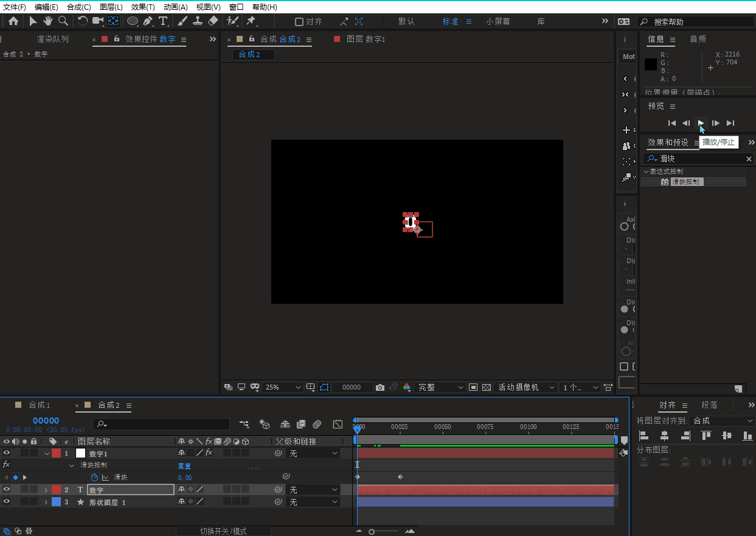This screenshot has height=536, width=756.
Task: Select the Eraser tool
Action: point(213,21)
